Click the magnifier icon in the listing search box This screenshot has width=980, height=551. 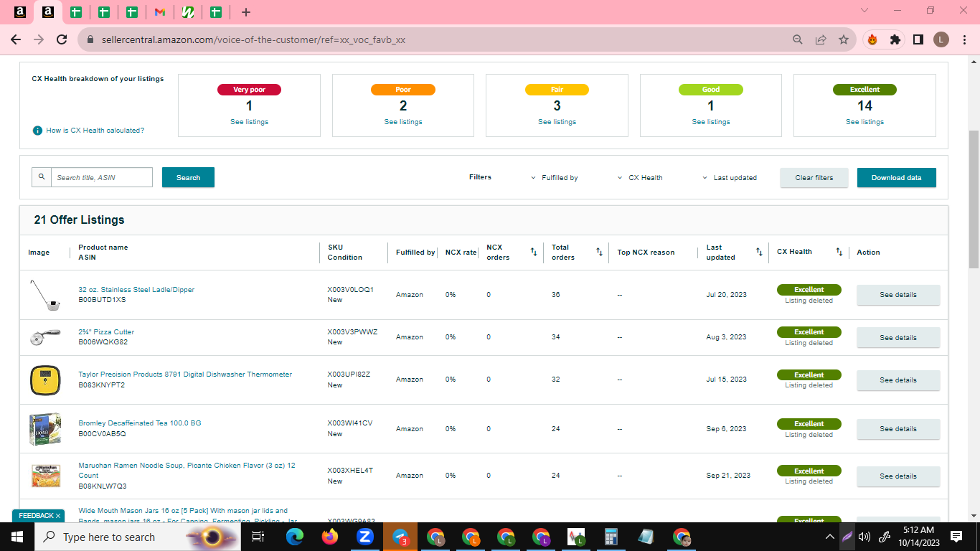(x=42, y=177)
